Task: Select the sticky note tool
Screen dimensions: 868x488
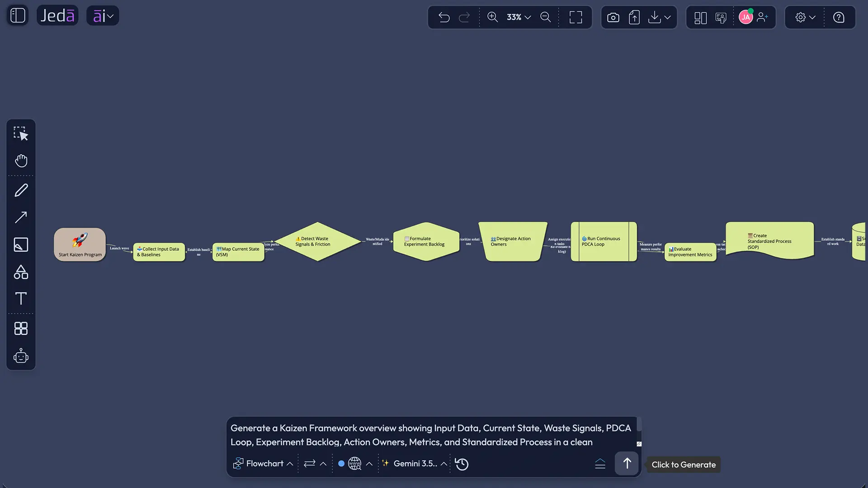Action: 21,244
